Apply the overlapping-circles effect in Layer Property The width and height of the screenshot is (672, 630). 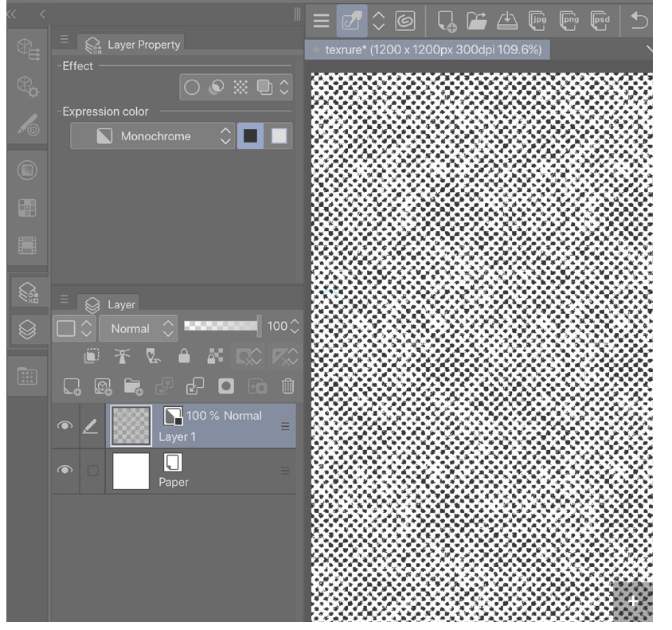tap(216, 88)
